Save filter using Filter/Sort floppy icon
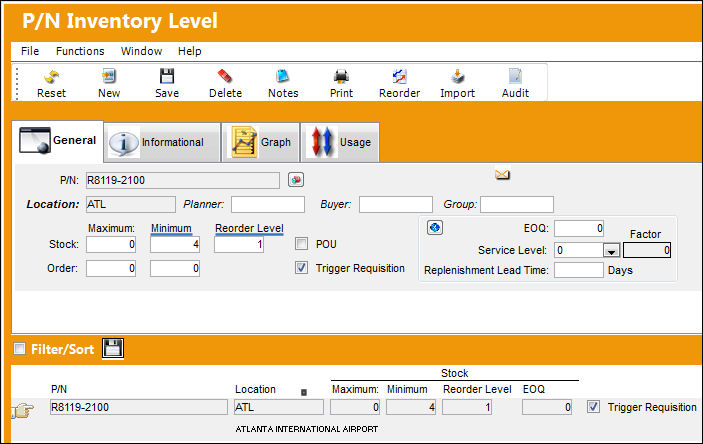The image size is (703, 444). point(113,348)
